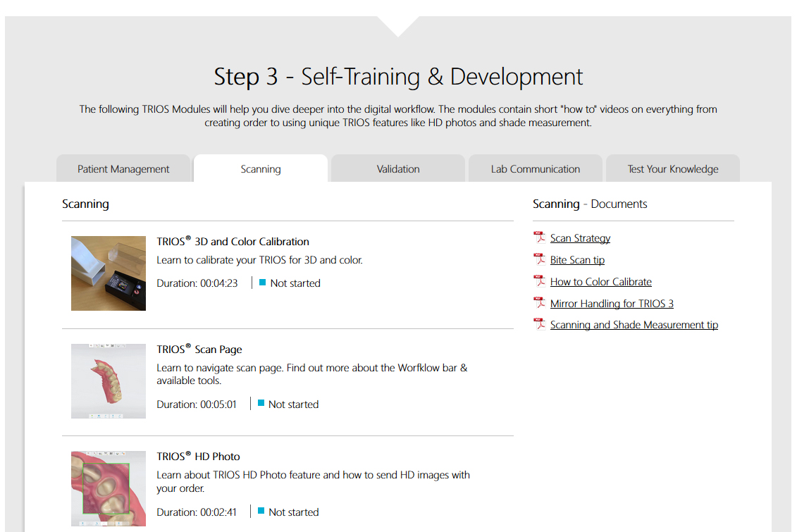This screenshot has height=532, width=797.
Task: Click PDF icon beside Scan Strategy
Action: pos(540,237)
